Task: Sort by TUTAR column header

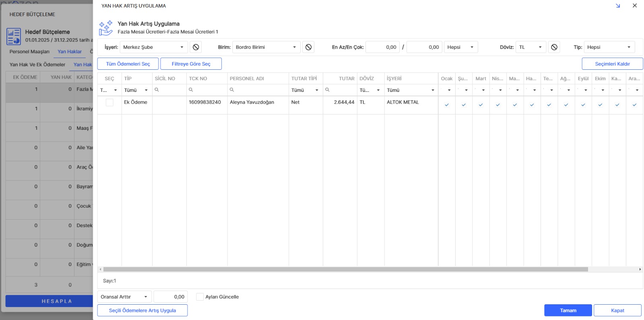Action: 340,79
